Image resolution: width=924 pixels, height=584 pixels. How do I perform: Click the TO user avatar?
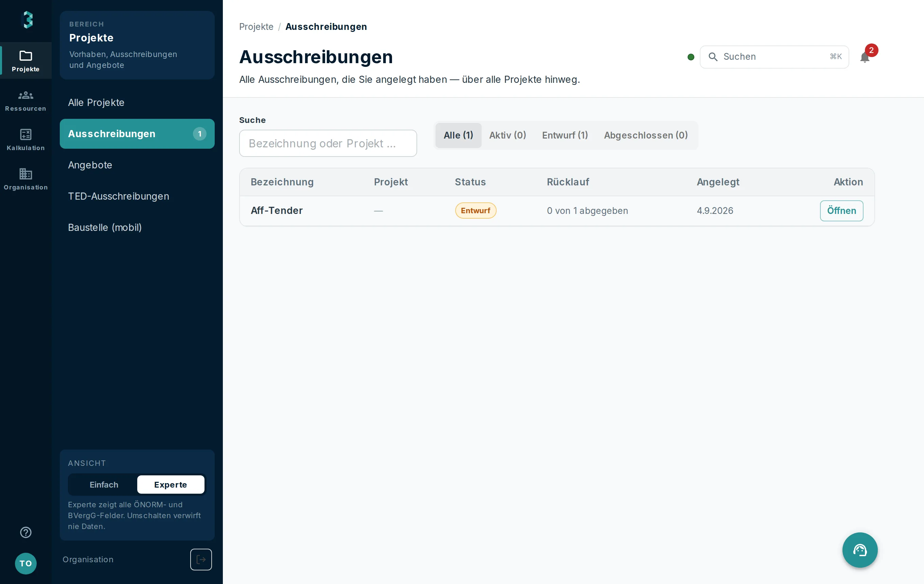point(26,563)
